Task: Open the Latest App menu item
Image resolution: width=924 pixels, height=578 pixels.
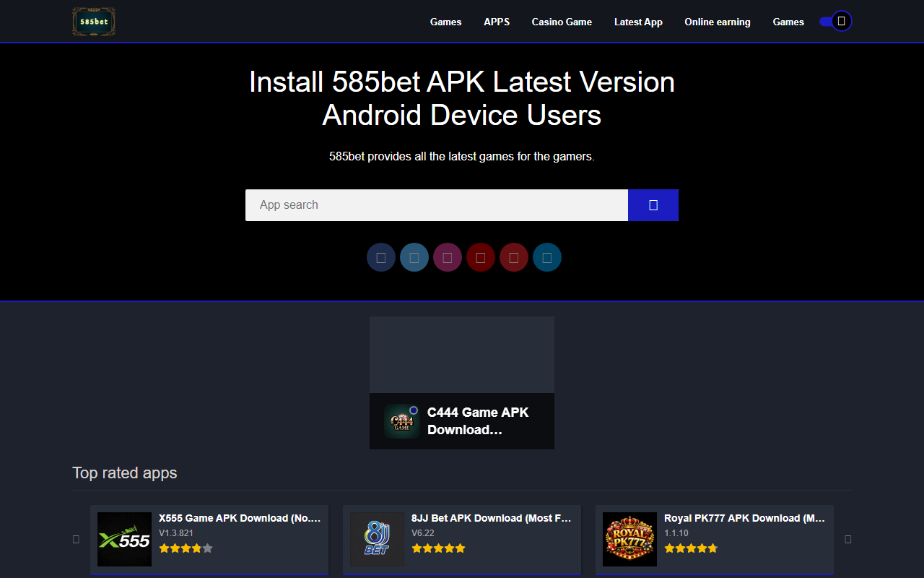Action: click(638, 22)
